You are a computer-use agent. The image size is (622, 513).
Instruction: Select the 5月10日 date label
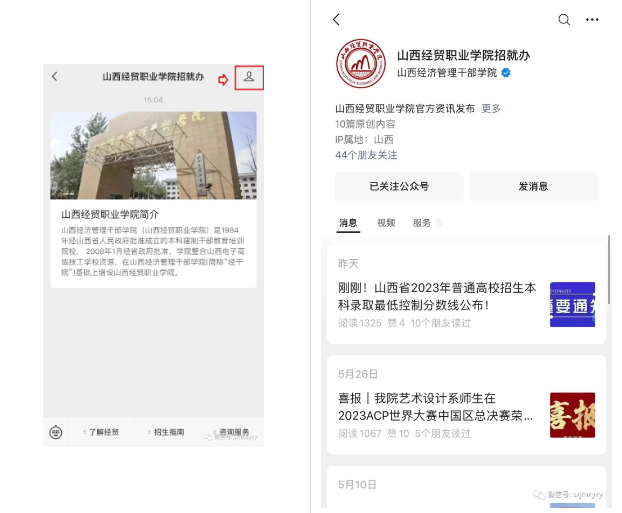tap(357, 485)
